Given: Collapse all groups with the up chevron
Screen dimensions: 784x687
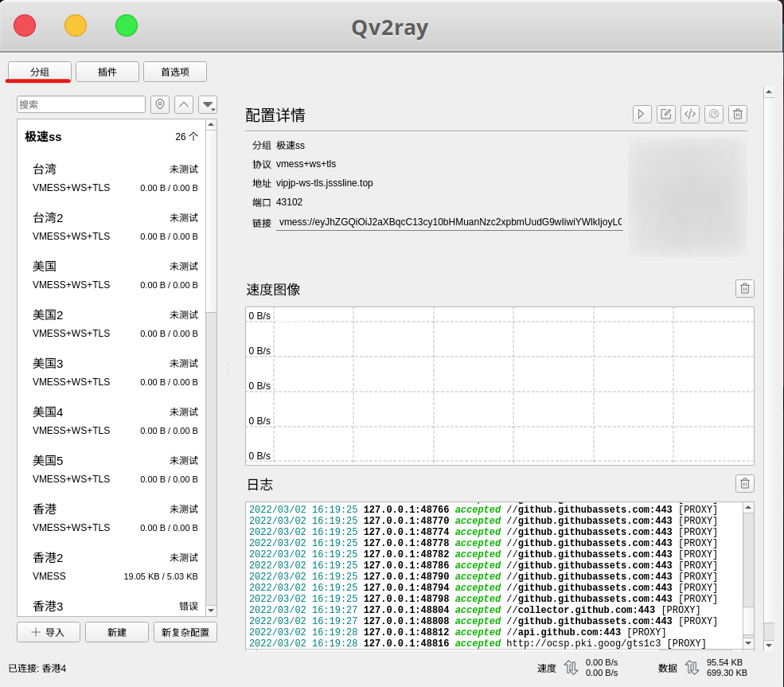Looking at the screenshot, I should (x=184, y=104).
